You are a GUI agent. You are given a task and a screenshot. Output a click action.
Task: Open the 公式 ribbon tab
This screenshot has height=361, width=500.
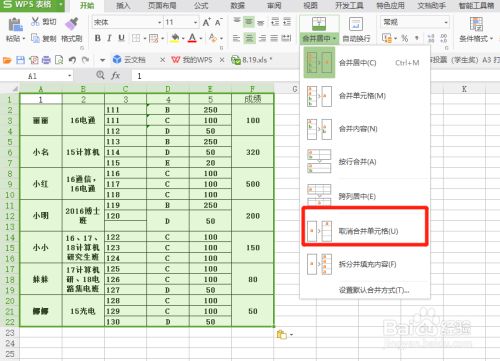tap(201, 5)
